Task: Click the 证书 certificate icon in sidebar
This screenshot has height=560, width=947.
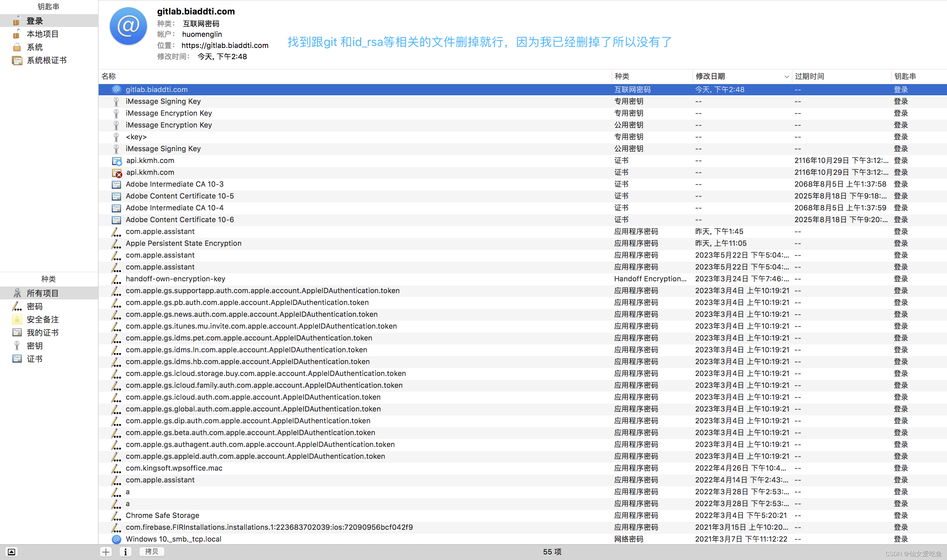Action: (x=17, y=359)
